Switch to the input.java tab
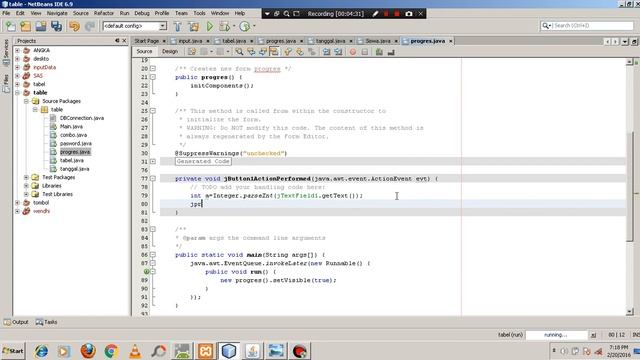 pyautogui.click(x=190, y=41)
